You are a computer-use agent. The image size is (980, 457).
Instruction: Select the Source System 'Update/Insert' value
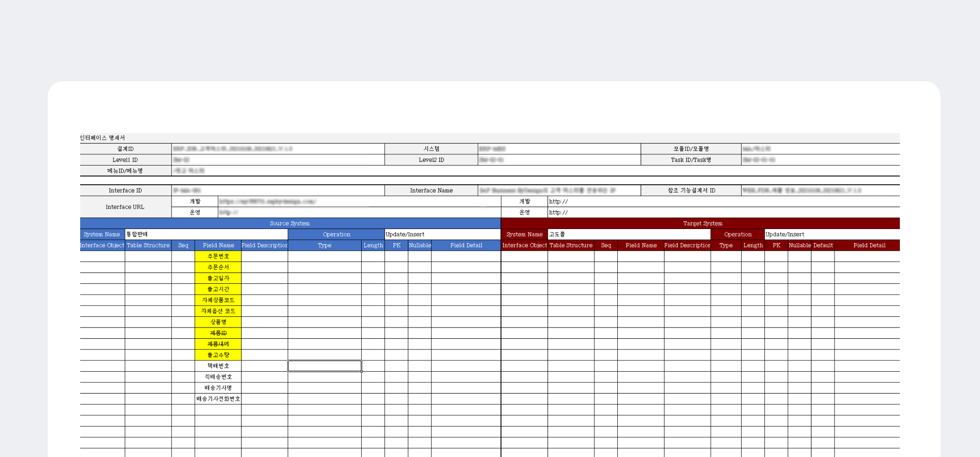(x=443, y=234)
